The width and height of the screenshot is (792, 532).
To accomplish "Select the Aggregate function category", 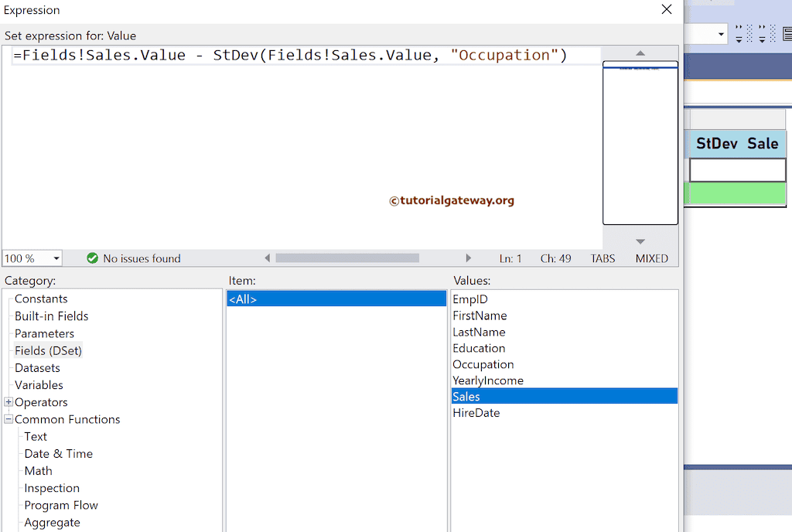I will tap(52, 522).
